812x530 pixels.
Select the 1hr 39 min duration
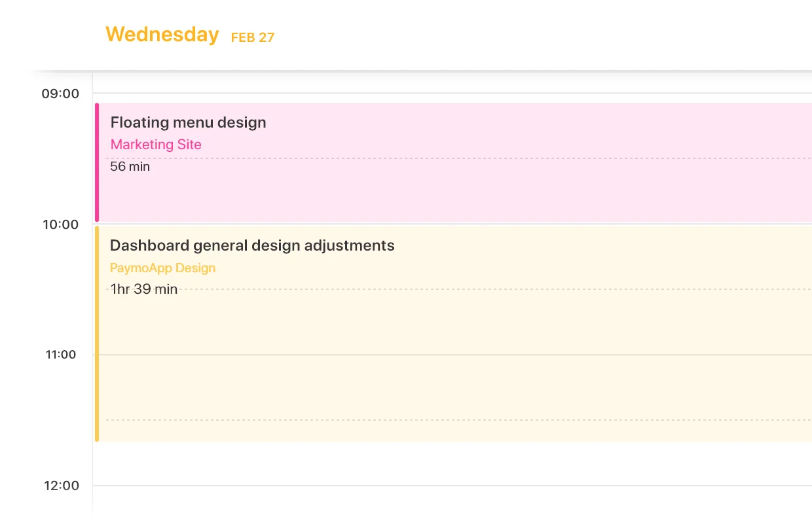tap(143, 289)
